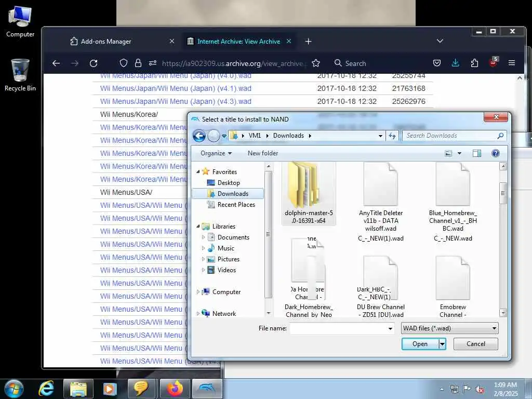Screen dimensions: 532x399
Task: Click VM1 in the breadcrumb path
Action: pos(255,136)
